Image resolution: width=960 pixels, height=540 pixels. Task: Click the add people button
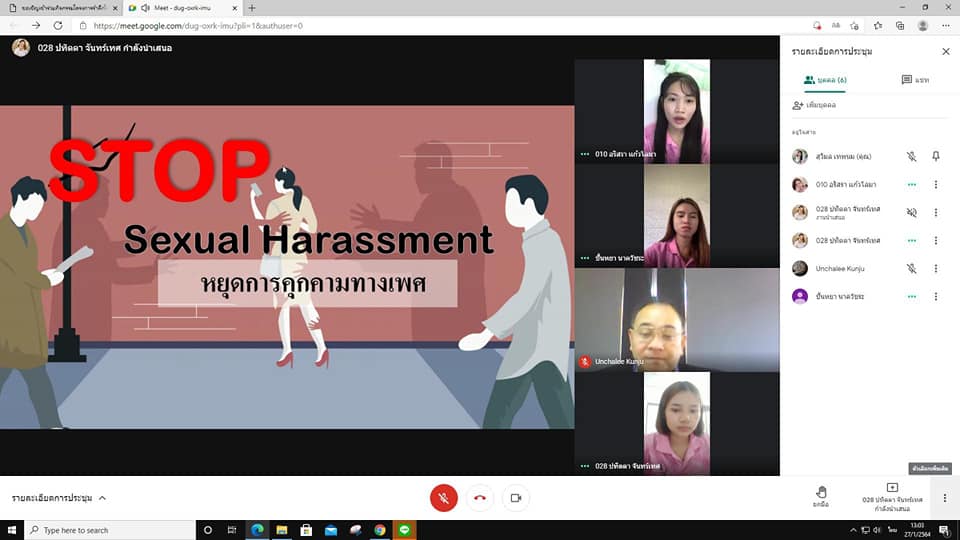pos(814,105)
